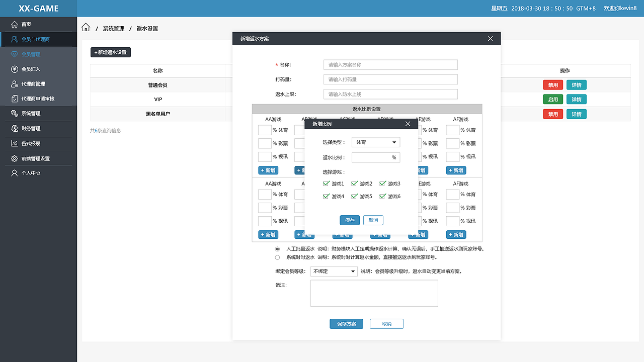Click the 会员与代理商 person icon in sidebar
This screenshot has width=644, height=362.
pos(14,39)
